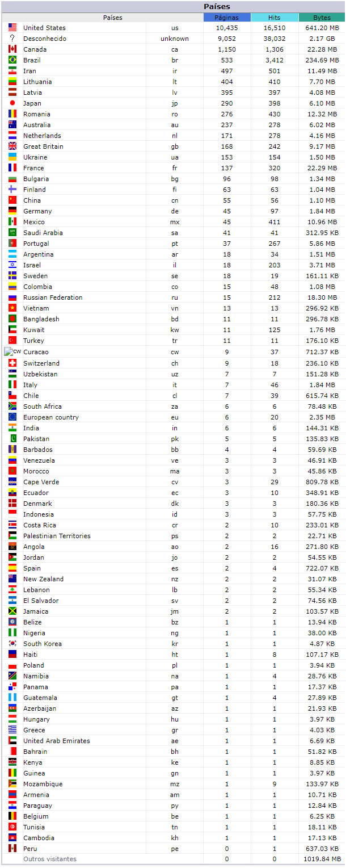The image size is (346, 868).
Task: Click the South Africa flag icon
Action: [12, 406]
